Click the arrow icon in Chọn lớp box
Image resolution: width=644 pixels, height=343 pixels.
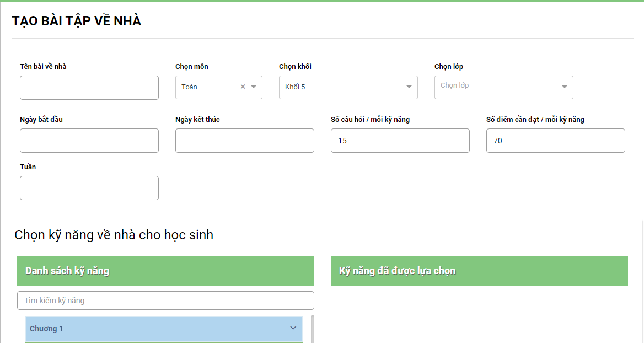(564, 87)
